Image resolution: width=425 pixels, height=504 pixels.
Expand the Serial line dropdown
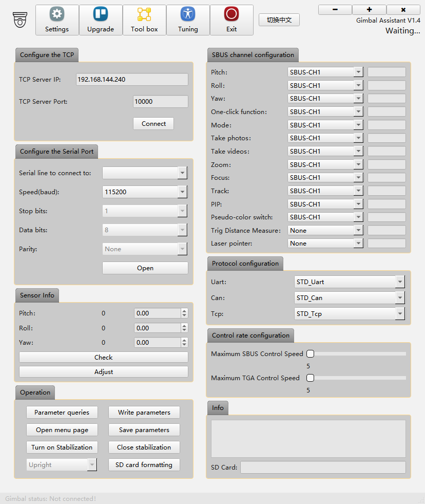click(182, 173)
